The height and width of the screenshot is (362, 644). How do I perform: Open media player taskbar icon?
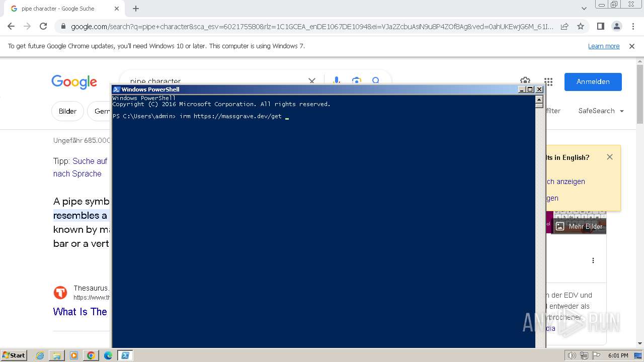pyautogui.click(x=74, y=355)
